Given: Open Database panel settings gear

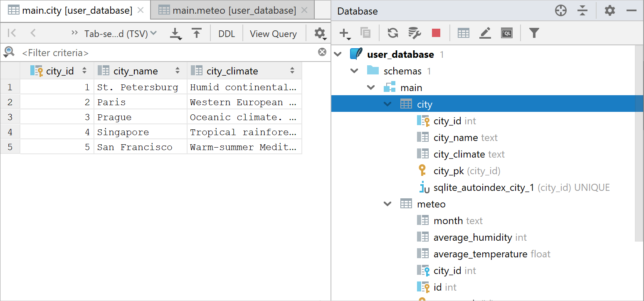Looking at the screenshot, I should tap(609, 10).
